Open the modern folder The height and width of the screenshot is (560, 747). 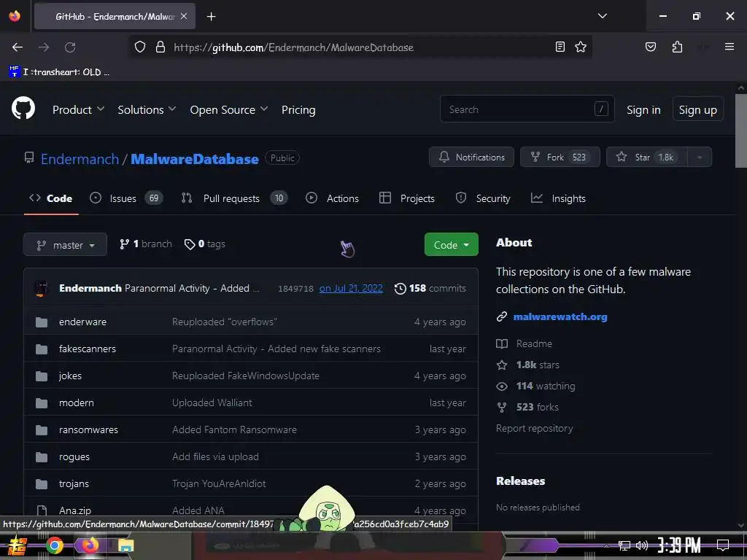click(x=76, y=402)
